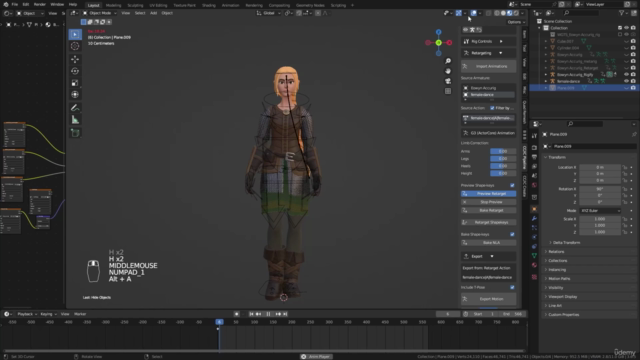The image size is (640, 360).
Task: Toggle render camera for Plane.009 row
Action: coord(633,88)
